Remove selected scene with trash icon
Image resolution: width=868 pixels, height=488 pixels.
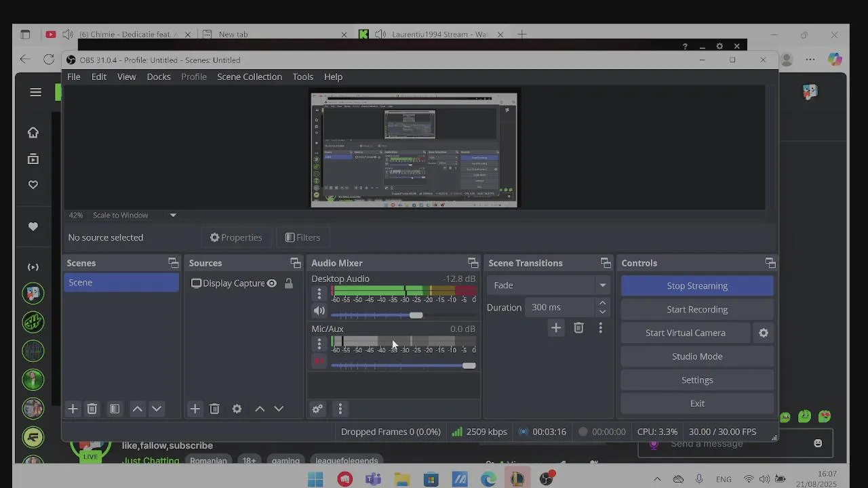(x=92, y=409)
